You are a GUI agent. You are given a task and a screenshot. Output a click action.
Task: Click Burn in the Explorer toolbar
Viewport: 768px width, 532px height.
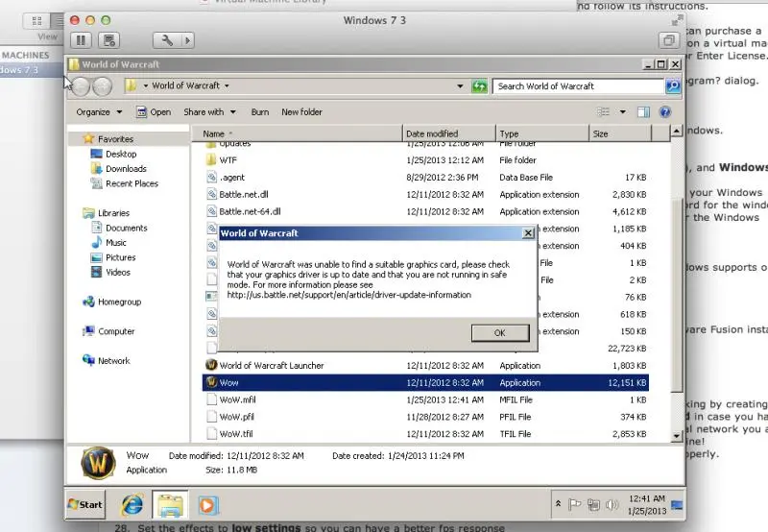coord(260,112)
